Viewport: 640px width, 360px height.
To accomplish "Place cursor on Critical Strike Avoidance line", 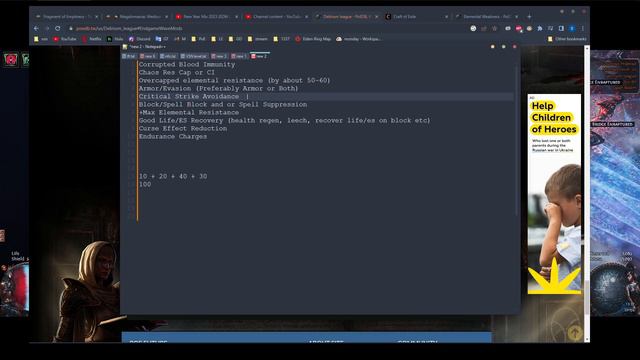I will [189, 97].
